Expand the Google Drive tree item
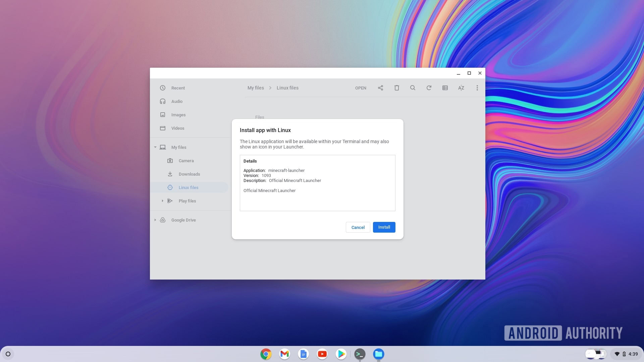Viewport: 644px width, 362px height. (x=155, y=220)
